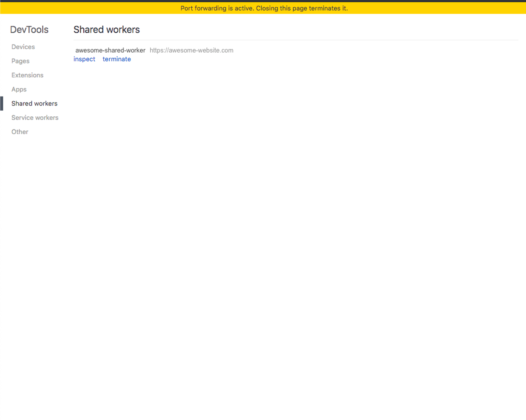The image size is (526, 420).
Task: Terminate the awesome-shared-worker
Action: coord(116,59)
